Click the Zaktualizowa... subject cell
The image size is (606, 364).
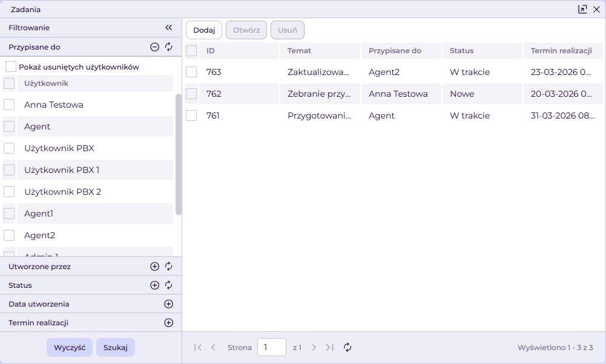pyautogui.click(x=320, y=72)
